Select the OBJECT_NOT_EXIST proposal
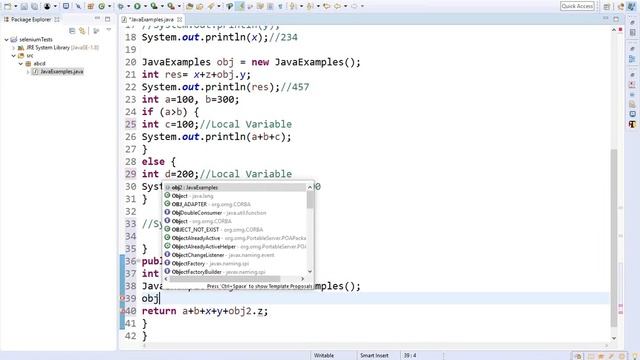The width and height of the screenshot is (640, 360). [x=235, y=229]
